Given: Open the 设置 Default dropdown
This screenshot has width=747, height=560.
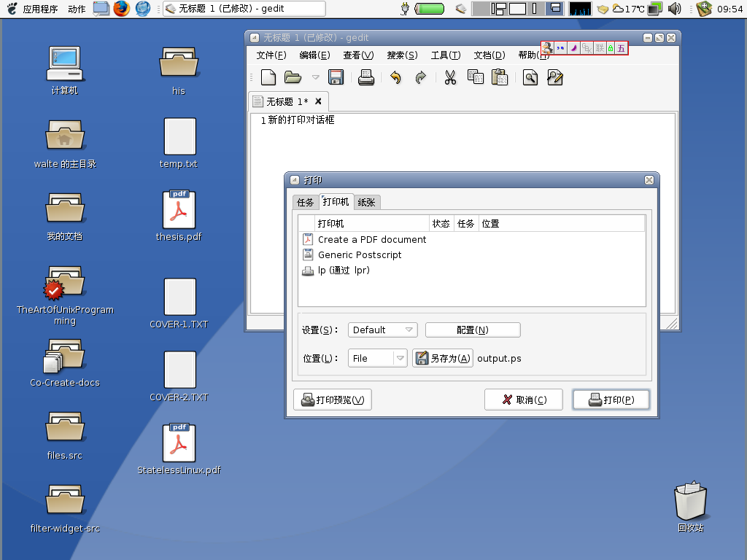Looking at the screenshot, I should 382,330.
